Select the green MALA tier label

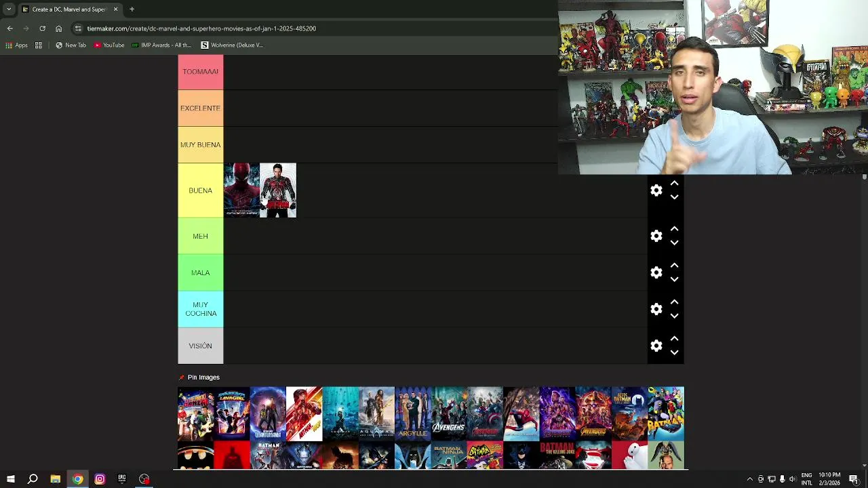pyautogui.click(x=200, y=272)
